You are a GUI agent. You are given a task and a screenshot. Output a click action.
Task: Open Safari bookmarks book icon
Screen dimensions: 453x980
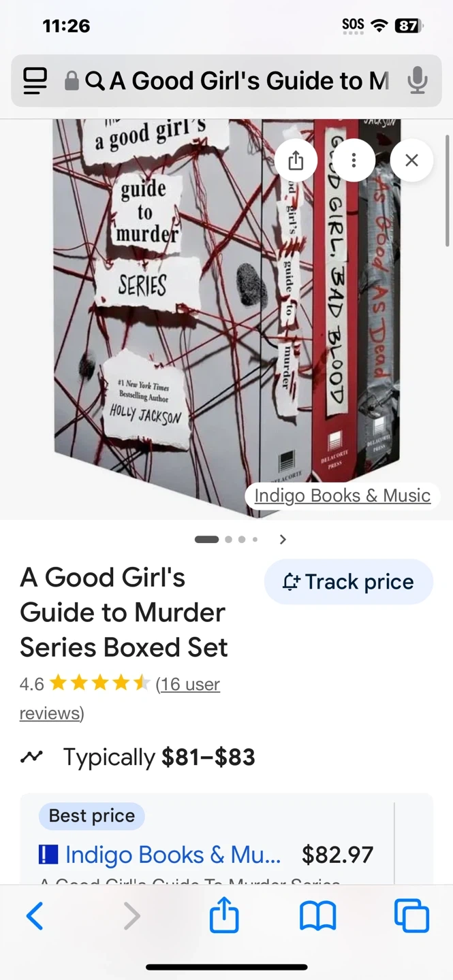coord(318,916)
